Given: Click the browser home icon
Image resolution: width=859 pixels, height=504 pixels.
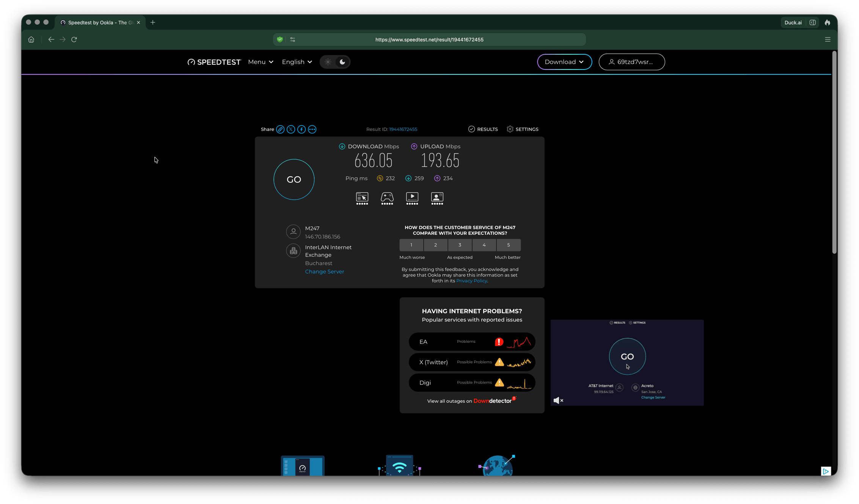Looking at the screenshot, I should tap(31, 39).
